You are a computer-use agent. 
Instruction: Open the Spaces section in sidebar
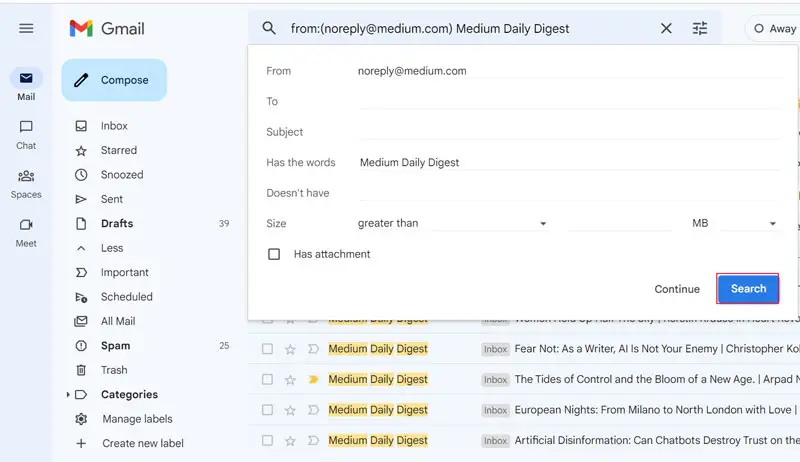click(x=26, y=183)
